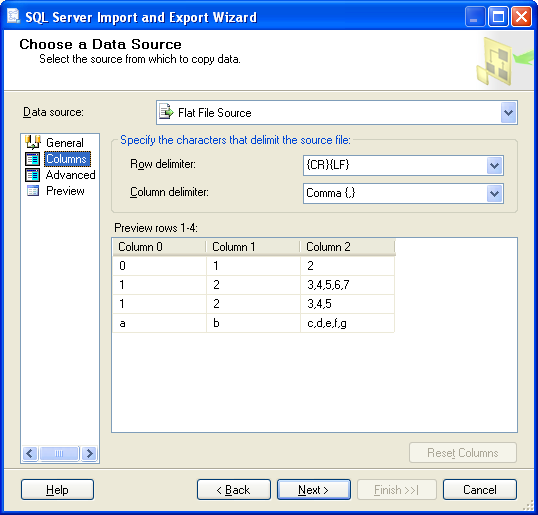
Task: Click the Flat File Source icon
Action: [x=166, y=112]
